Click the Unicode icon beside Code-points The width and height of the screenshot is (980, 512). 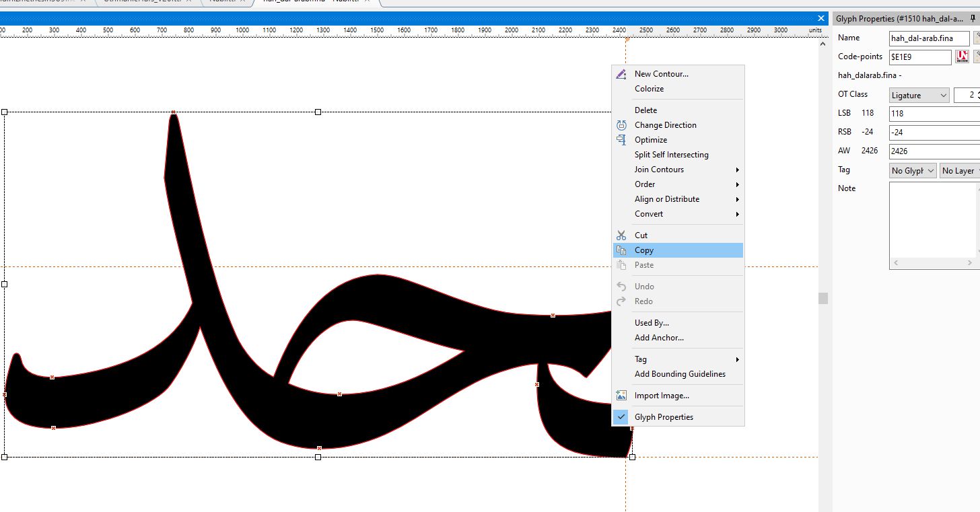click(x=962, y=57)
